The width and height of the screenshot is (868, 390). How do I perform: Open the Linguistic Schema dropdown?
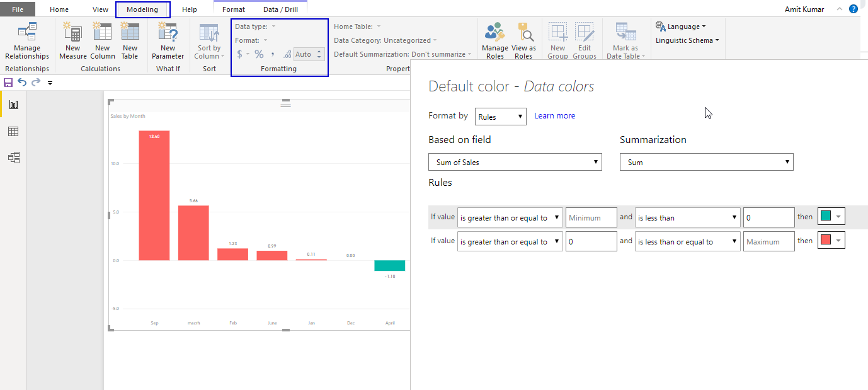(687, 40)
